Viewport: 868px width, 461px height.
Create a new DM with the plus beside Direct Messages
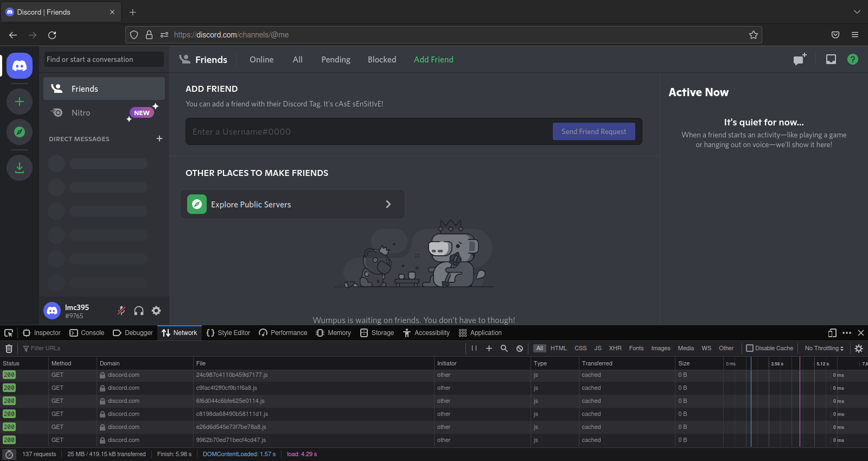pos(159,138)
